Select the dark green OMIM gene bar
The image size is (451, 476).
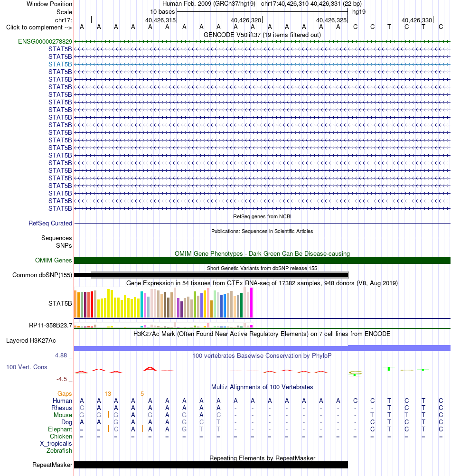pos(262,260)
